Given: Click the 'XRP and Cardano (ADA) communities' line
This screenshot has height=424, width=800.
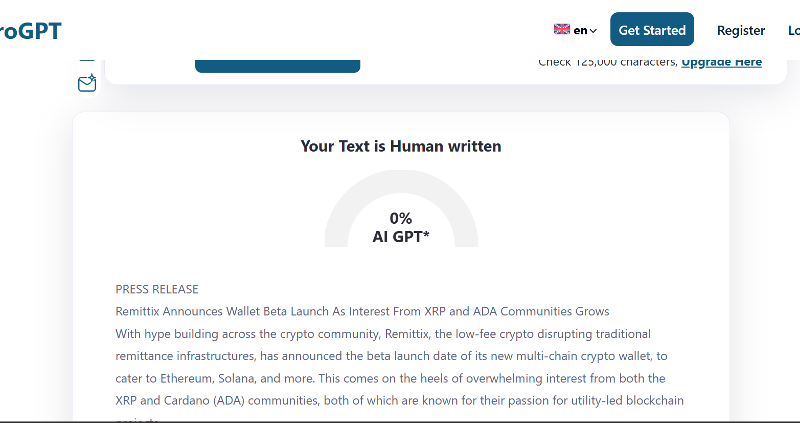Looking at the screenshot, I should coord(399,401).
